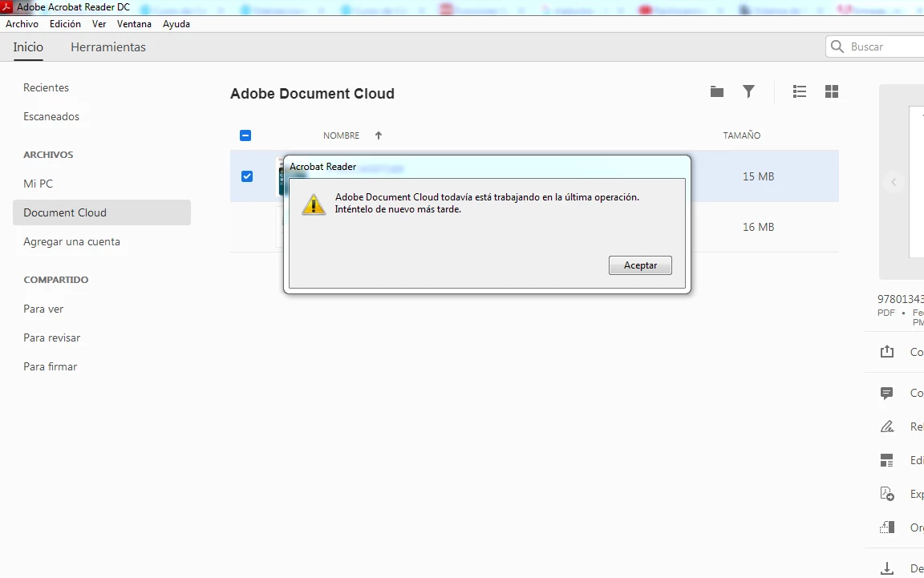Screen dimensions: 924x578
Task: Click the Adobe Acrobat icon in title bar
Action: tap(6, 7)
